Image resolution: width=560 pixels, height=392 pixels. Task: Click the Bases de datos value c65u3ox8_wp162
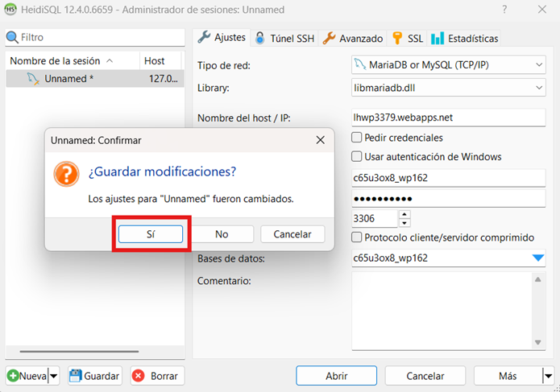coord(390,258)
